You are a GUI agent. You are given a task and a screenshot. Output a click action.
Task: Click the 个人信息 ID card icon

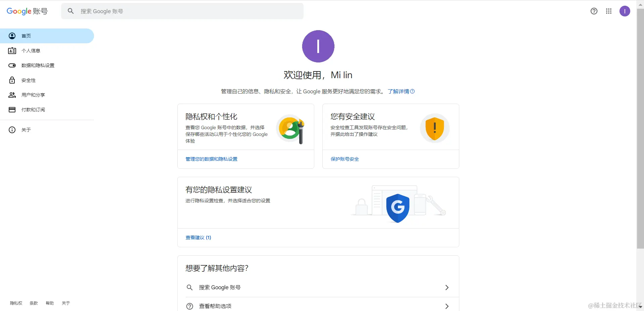12,51
